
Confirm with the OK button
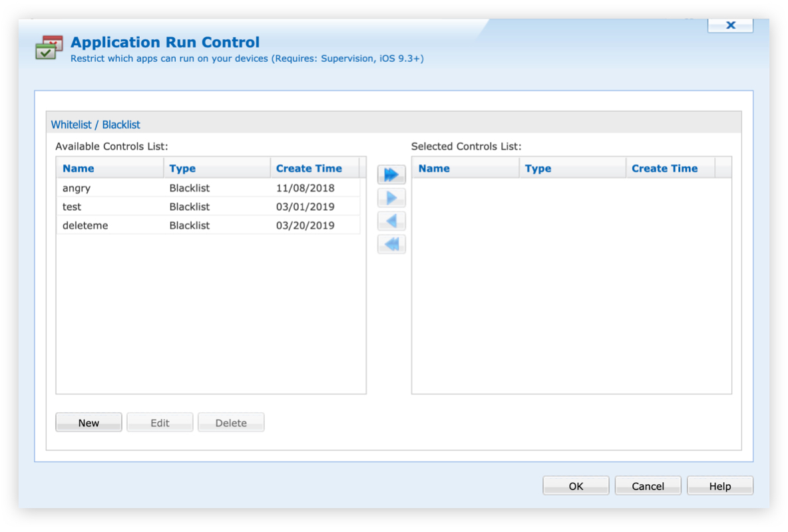point(576,486)
